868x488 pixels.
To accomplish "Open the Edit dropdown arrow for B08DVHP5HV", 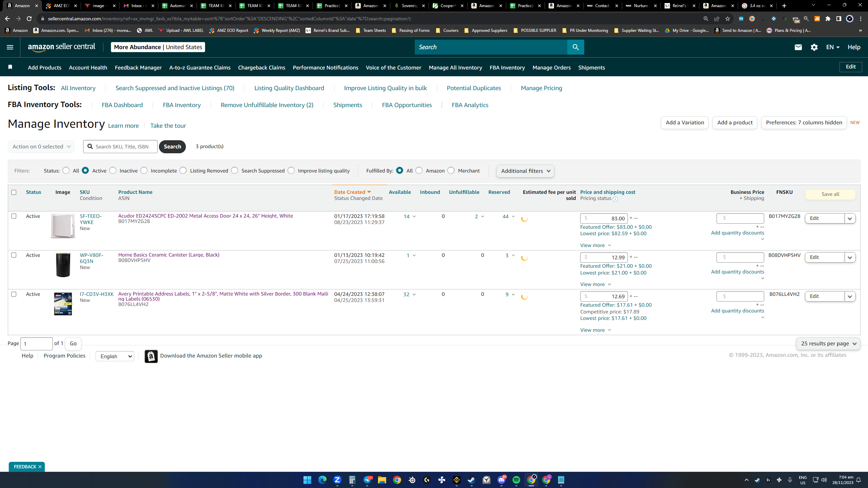I will pos(850,258).
